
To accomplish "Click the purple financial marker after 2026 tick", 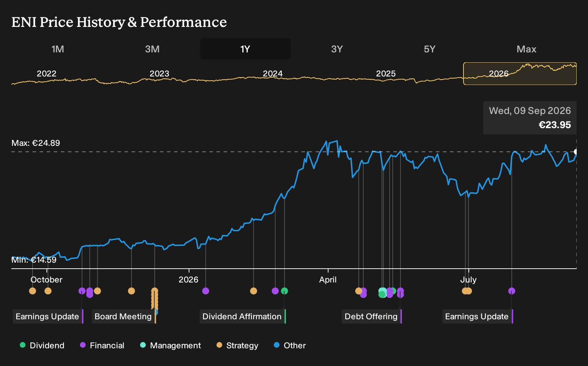I will tap(206, 291).
